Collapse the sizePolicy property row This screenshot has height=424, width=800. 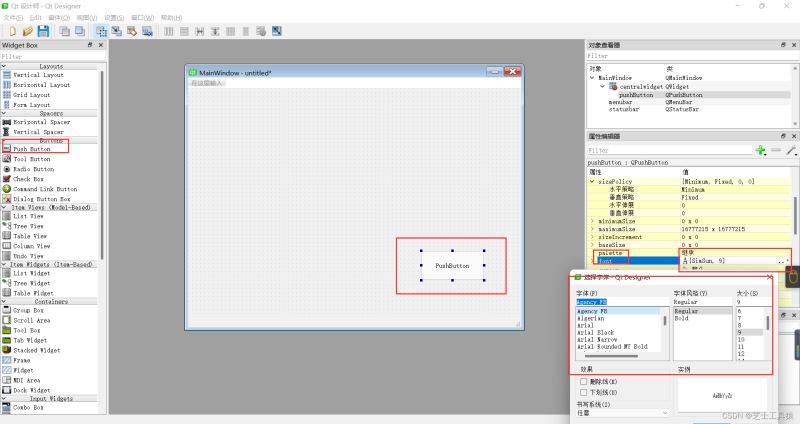click(592, 182)
